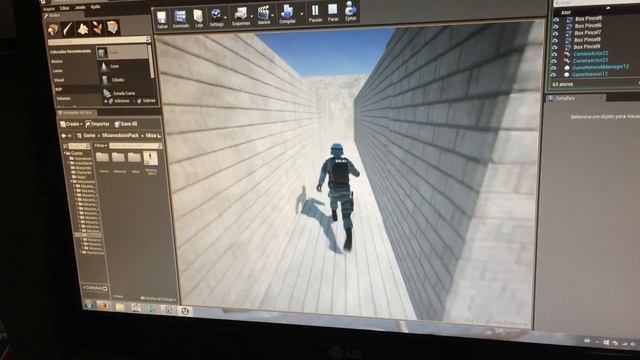Open the Esquemas dropdown arrow
Viewport: 640px width, 360px height.
pos(252,17)
